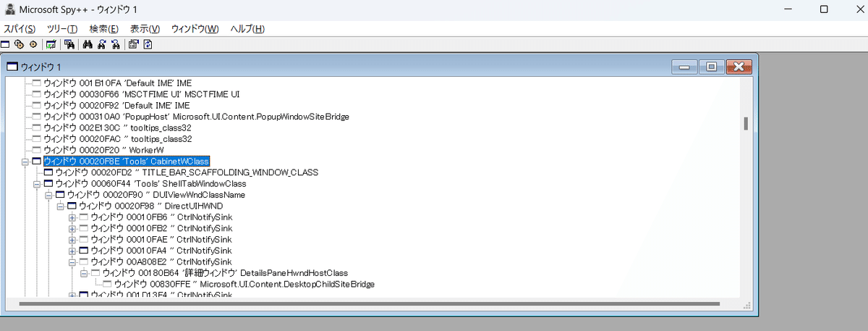This screenshot has height=331, width=868.
Task: Open the ウィンドウ(W) menu
Action: [x=195, y=29]
